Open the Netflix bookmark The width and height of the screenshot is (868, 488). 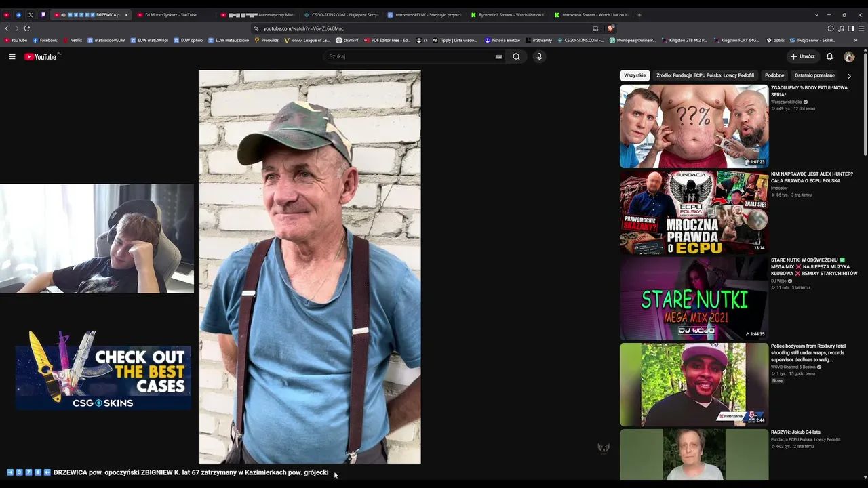73,40
